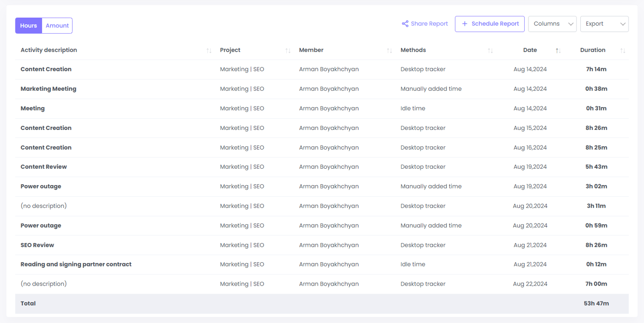Click the sort icon on the Date column
This screenshot has height=323, width=644.
pos(558,50)
